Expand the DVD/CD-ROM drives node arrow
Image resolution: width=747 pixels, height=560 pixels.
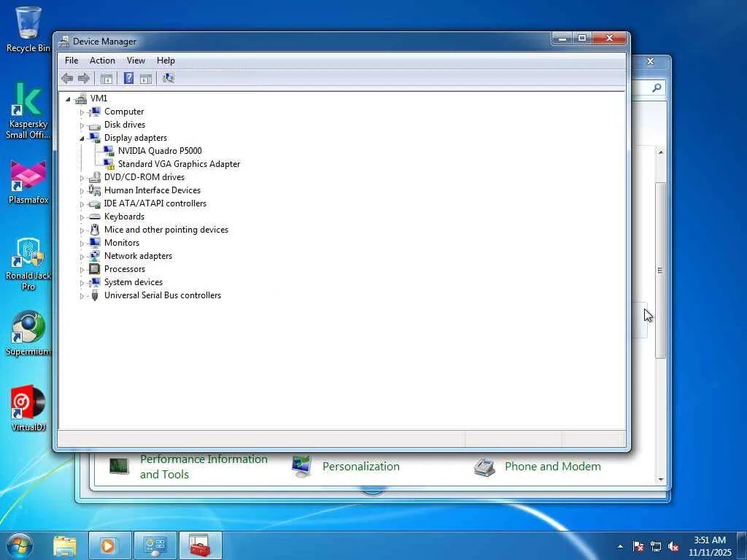tap(82, 178)
